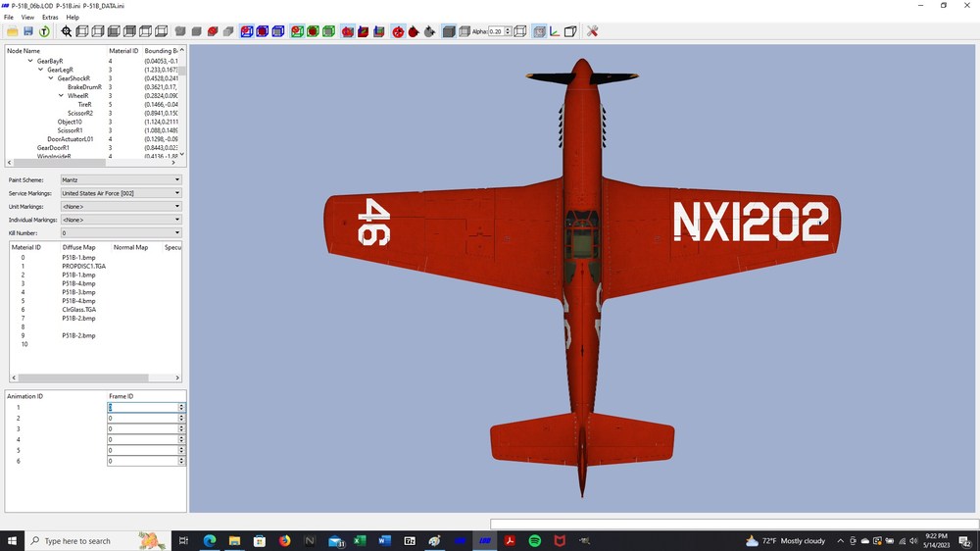Viewport: 980px width, 551px height.
Task: Select the DoorActuatorL01 node
Action: pos(70,139)
